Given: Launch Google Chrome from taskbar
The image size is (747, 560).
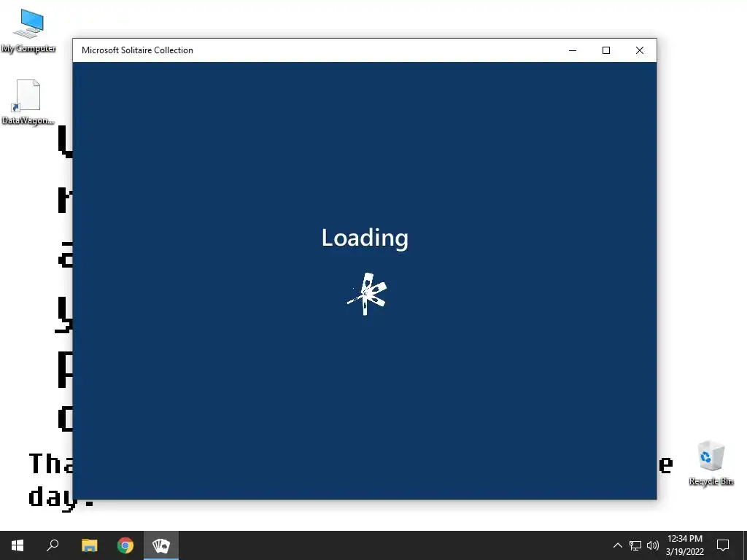Looking at the screenshot, I should click(125, 545).
